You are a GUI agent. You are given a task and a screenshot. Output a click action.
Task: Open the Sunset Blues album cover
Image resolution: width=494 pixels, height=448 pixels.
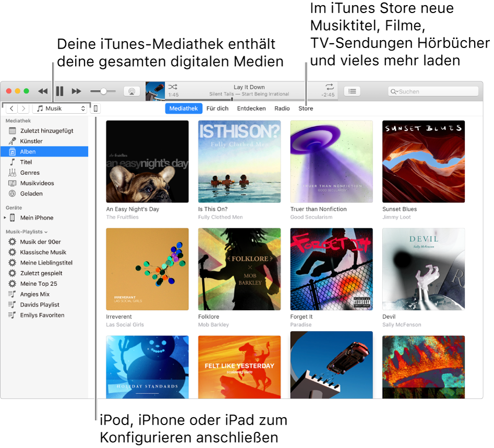pos(424,162)
